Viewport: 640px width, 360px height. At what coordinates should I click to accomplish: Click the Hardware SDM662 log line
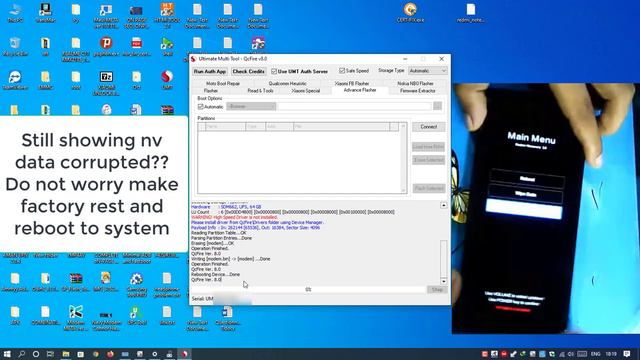pos(226,207)
